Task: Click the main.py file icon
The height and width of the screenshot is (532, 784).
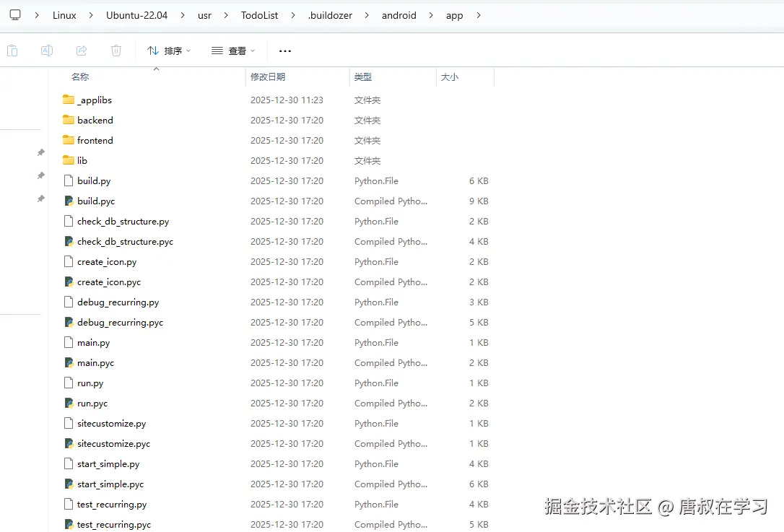Action: 69,342
